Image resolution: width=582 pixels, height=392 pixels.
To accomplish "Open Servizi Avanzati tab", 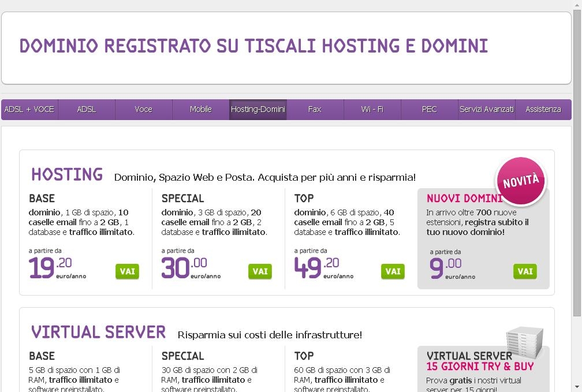I will point(487,110).
